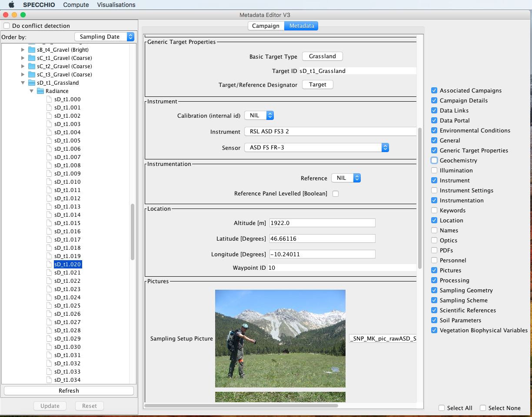Click folder icon of sC_t1_Gravel (Coarse)
The image size is (532, 417).
click(x=32, y=58)
